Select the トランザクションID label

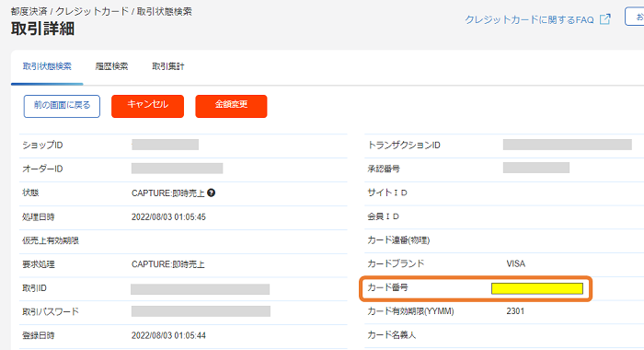click(404, 146)
